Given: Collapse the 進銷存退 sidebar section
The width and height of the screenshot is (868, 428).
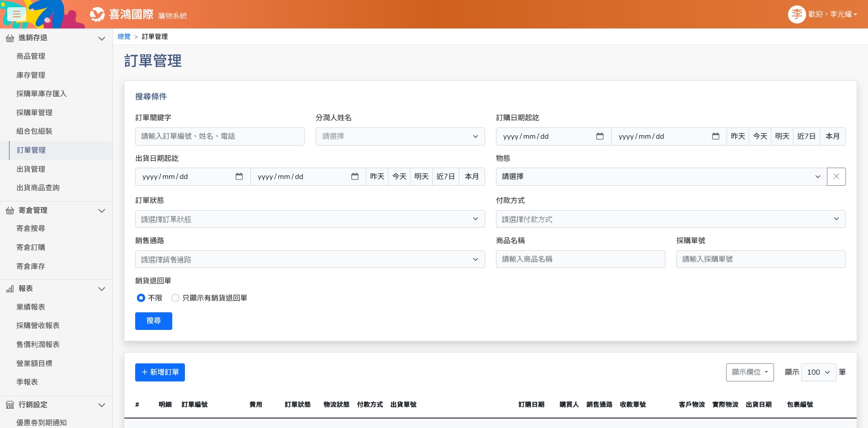Looking at the screenshot, I should [101, 38].
